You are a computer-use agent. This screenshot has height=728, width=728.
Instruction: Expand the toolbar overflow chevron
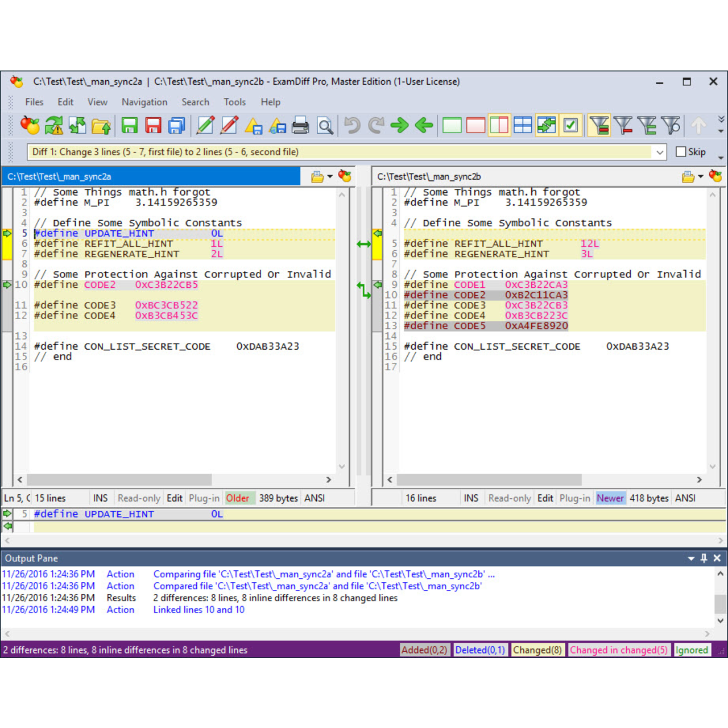(x=721, y=119)
